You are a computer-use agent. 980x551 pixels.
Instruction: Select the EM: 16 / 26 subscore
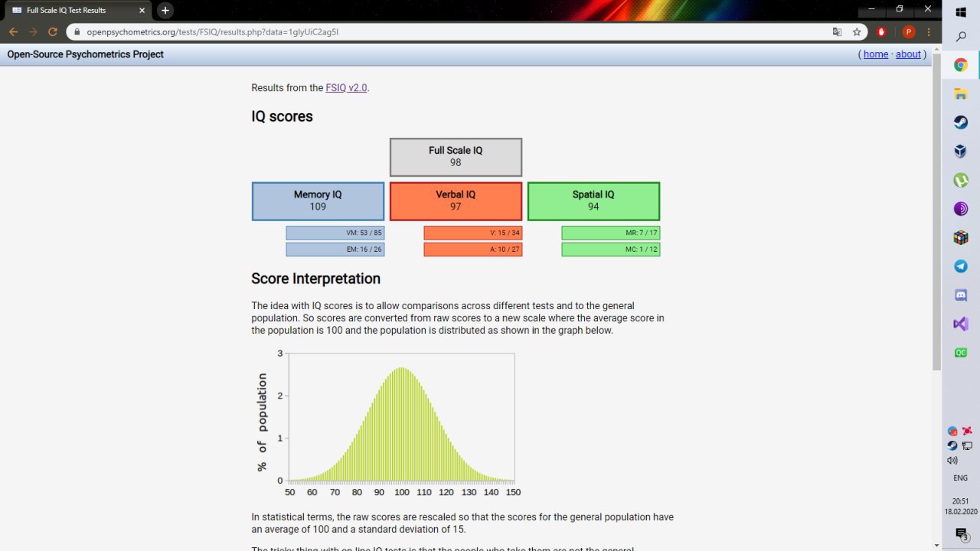click(335, 249)
